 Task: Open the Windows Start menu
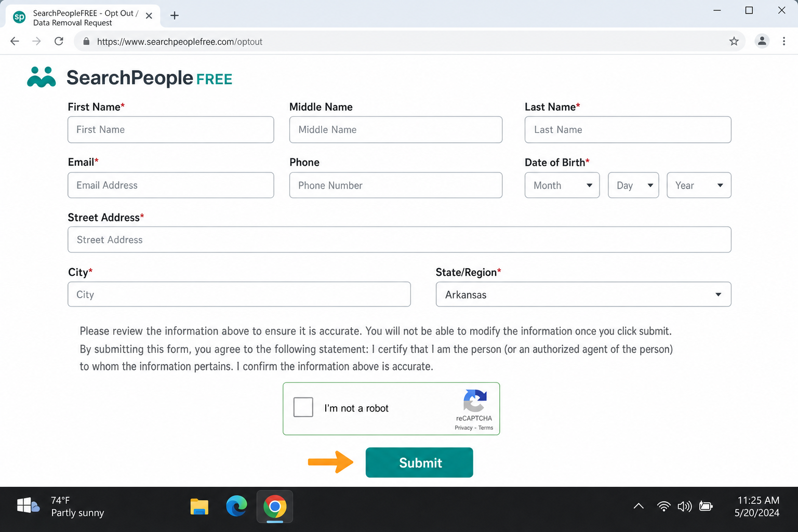(24, 506)
